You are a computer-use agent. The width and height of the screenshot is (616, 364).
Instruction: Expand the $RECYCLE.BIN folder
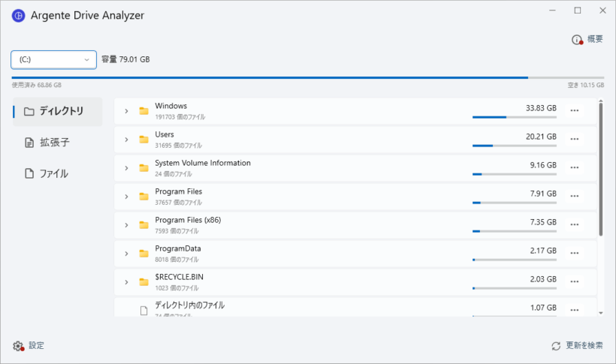coord(126,282)
